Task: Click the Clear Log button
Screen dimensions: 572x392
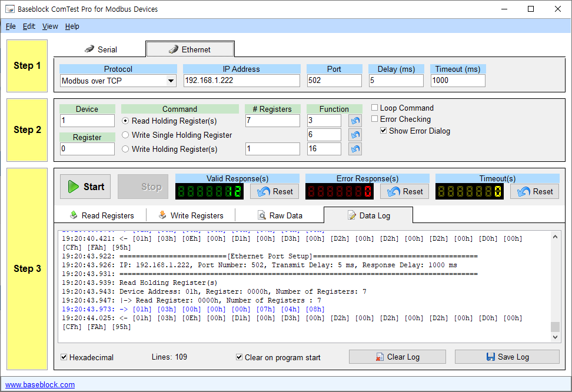Action: (x=398, y=357)
